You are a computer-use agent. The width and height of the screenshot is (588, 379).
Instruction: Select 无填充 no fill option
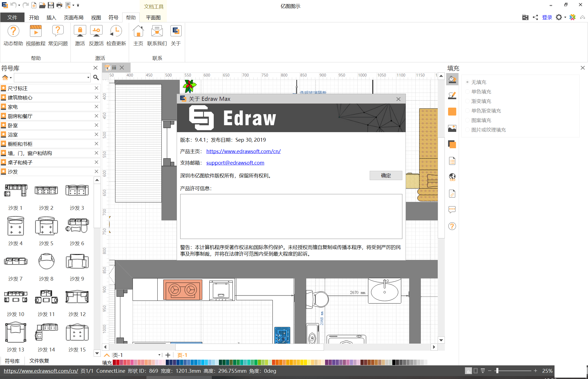[476, 82]
